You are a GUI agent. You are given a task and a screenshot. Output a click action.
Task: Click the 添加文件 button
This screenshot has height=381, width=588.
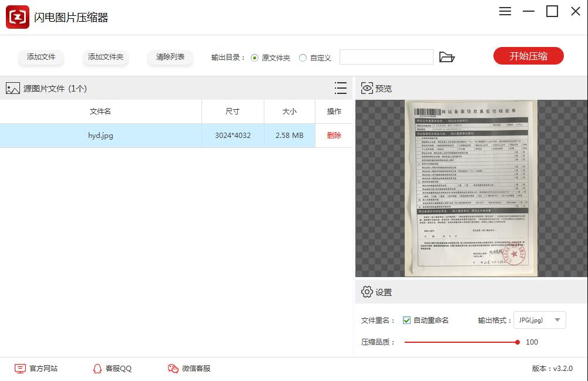pos(41,58)
